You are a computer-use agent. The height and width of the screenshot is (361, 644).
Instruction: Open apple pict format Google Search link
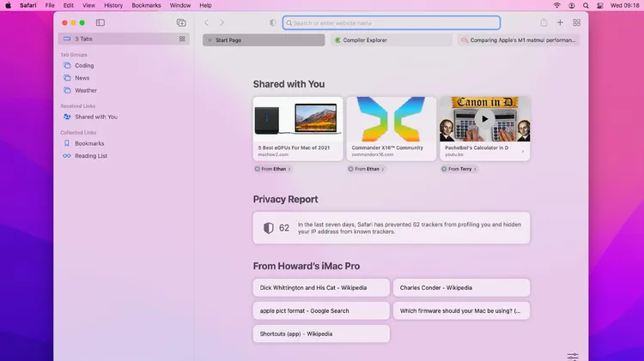[x=321, y=311]
